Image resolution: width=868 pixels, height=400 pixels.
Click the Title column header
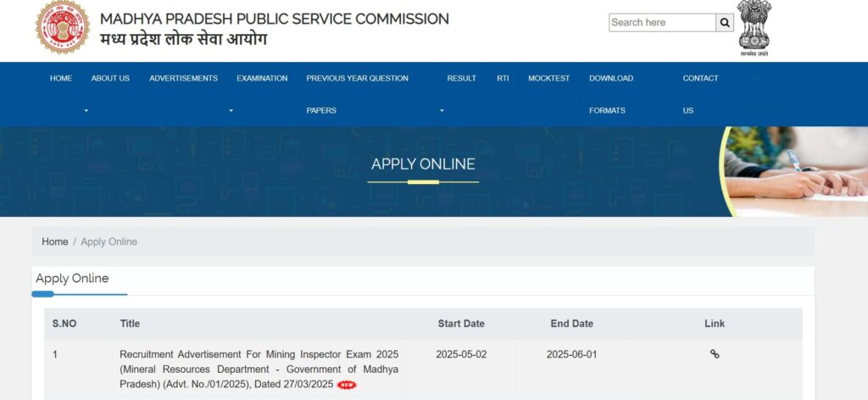[130, 324]
